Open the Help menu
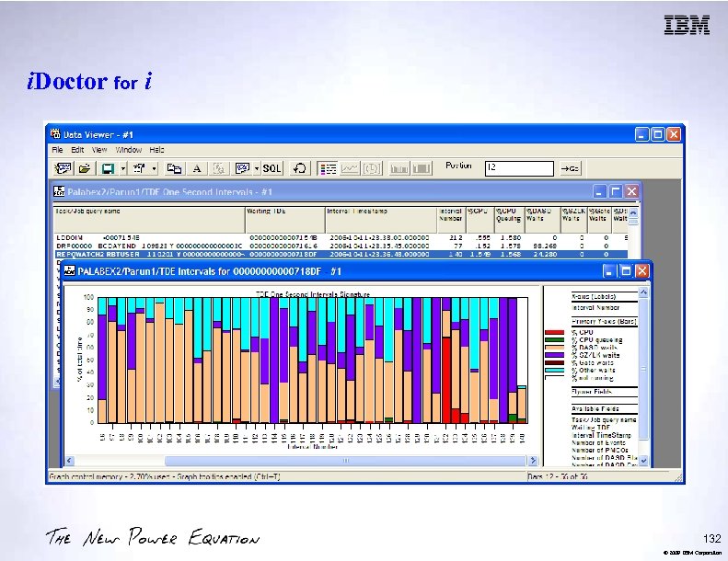Viewport: 728px width, 561px height. tap(156, 149)
